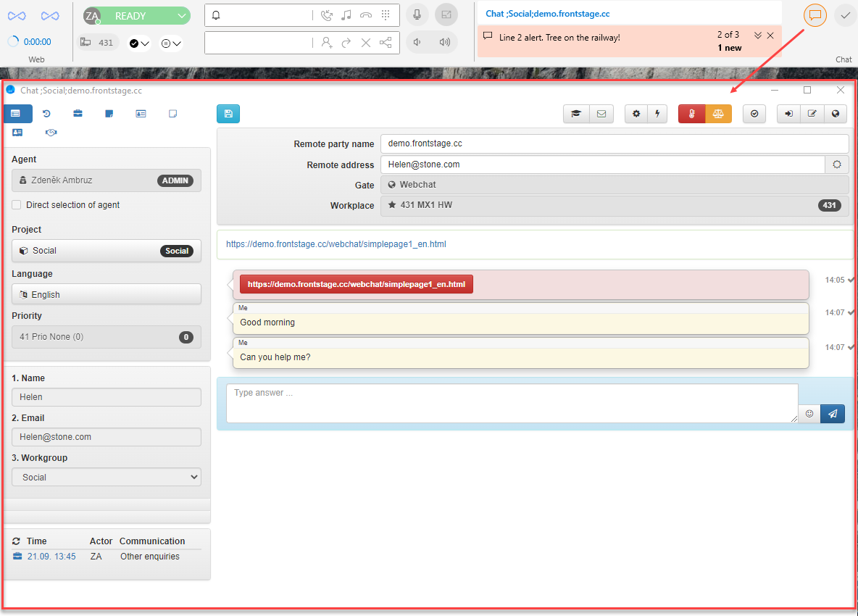This screenshot has width=858, height=616.
Task: Click the envelope email button in toolbar
Action: pos(601,114)
